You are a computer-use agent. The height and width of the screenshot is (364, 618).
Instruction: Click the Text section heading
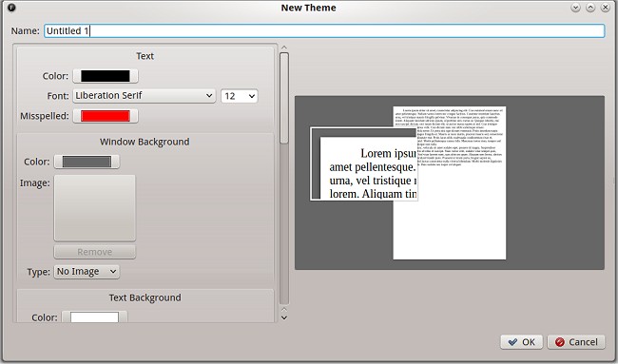click(145, 56)
